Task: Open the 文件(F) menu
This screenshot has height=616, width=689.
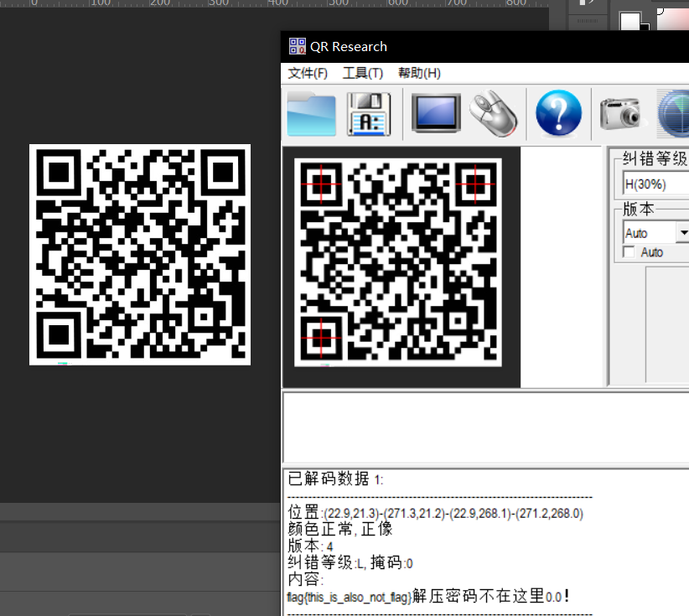Action: click(x=308, y=73)
